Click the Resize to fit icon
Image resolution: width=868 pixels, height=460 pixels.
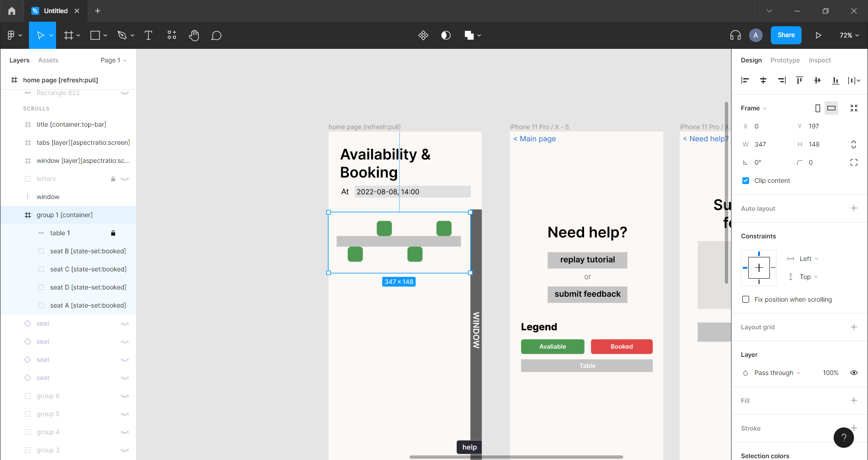click(x=854, y=108)
